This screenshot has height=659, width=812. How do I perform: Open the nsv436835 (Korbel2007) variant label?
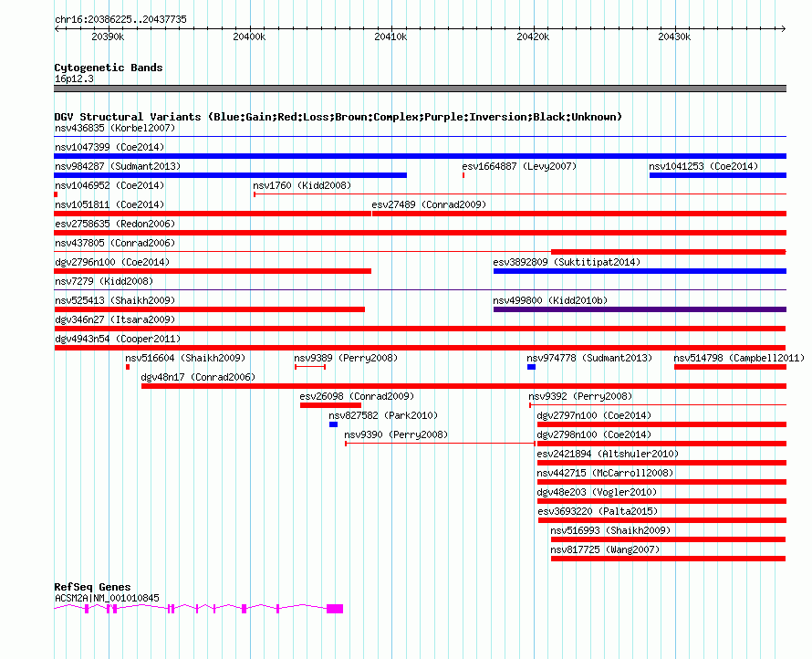[x=115, y=128]
